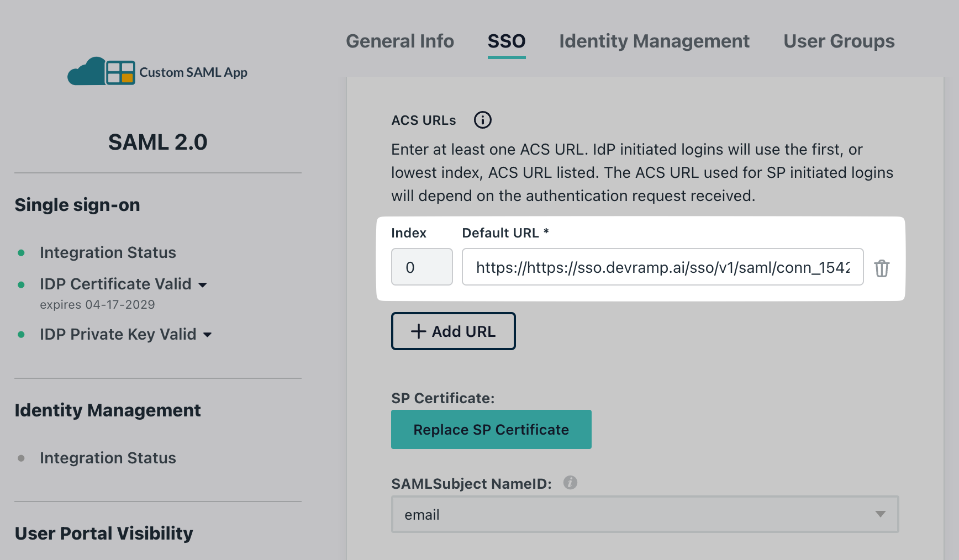
Task: Click Replace SP Certificate
Action: coord(491,429)
